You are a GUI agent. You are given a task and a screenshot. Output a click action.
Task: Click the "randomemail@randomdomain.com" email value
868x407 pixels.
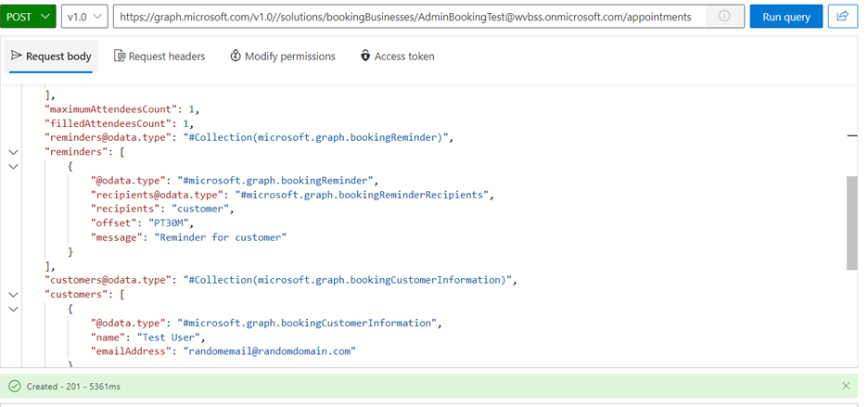click(270, 351)
